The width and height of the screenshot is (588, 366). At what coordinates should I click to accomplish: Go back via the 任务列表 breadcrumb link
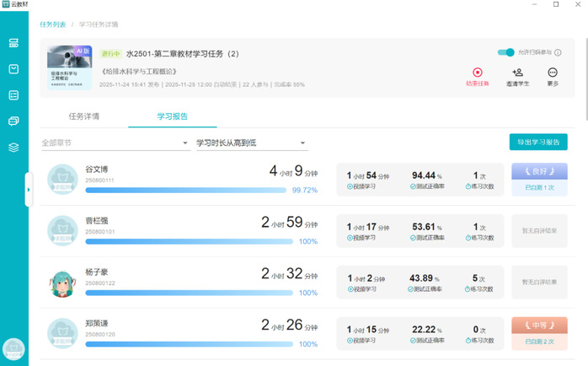click(53, 24)
